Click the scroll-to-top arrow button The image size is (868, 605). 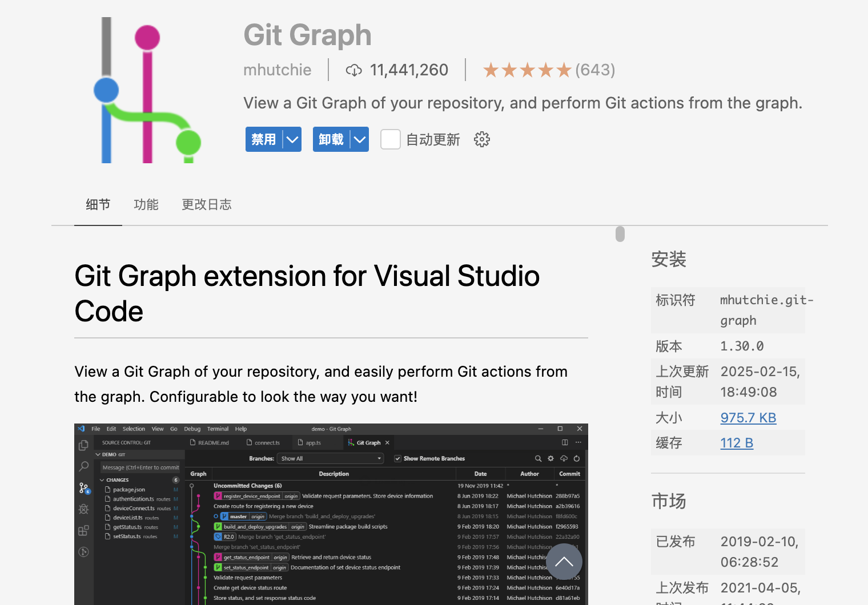click(x=564, y=562)
